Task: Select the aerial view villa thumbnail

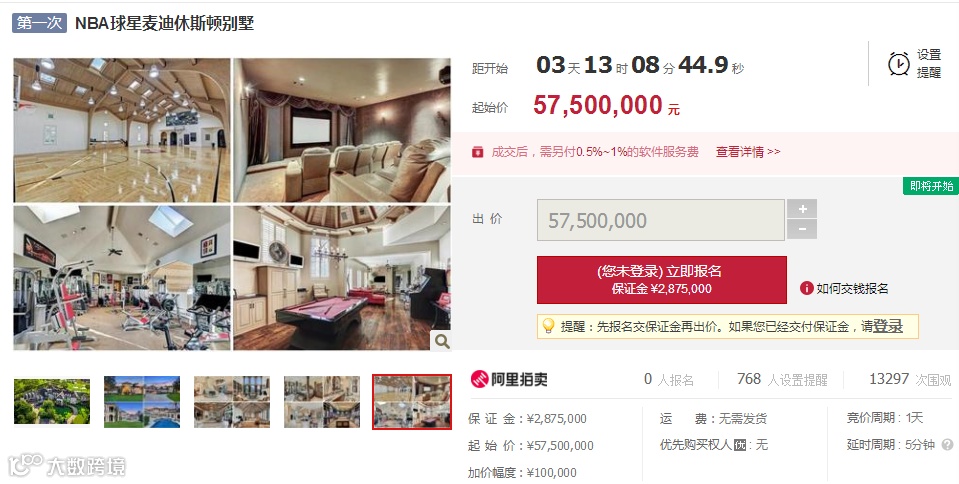Action: [x=52, y=401]
